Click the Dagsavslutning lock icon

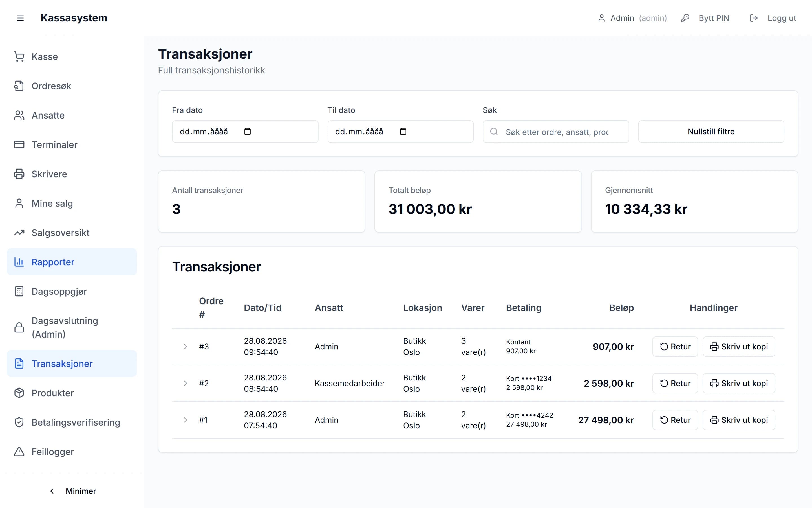click(x=19, y=328)
